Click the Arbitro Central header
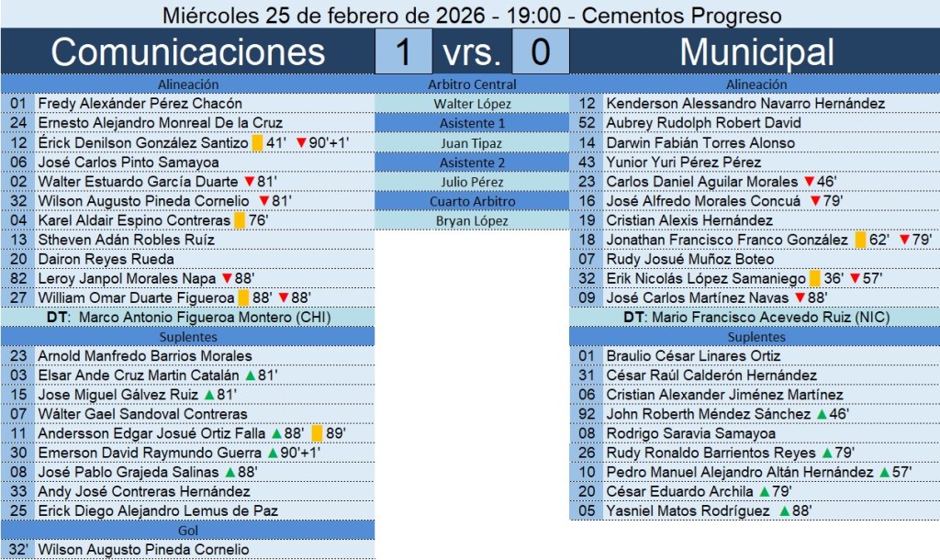This screenshot has height=560, width=940. point(472,84)
